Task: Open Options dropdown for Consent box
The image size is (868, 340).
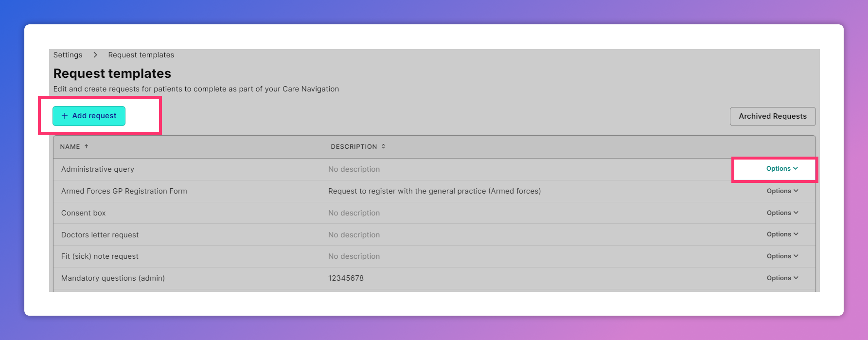Action: [782, 213]
